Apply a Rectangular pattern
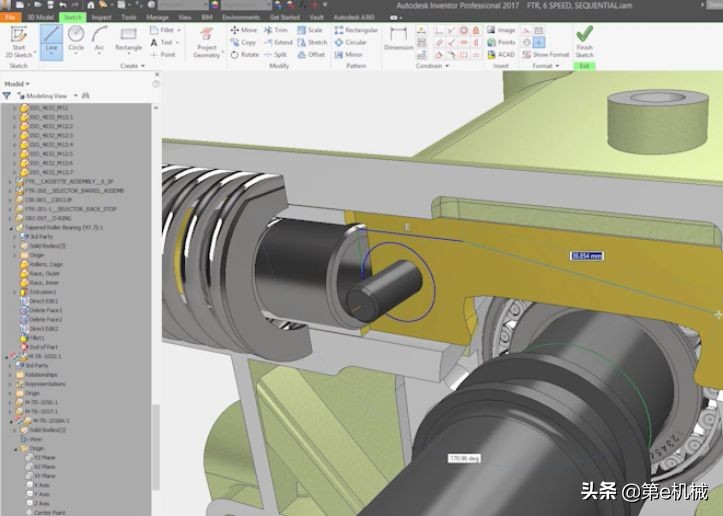Screen dimensions: 723x516 tap(356, 30)
